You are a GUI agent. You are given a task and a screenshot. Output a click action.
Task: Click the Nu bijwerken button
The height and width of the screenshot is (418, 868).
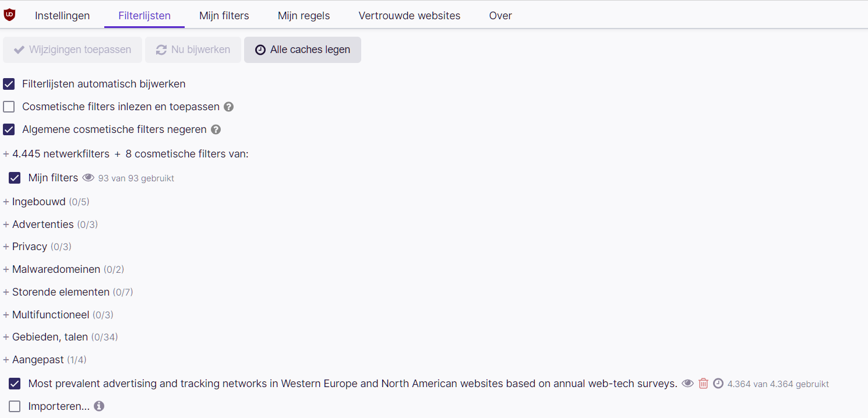193,50
